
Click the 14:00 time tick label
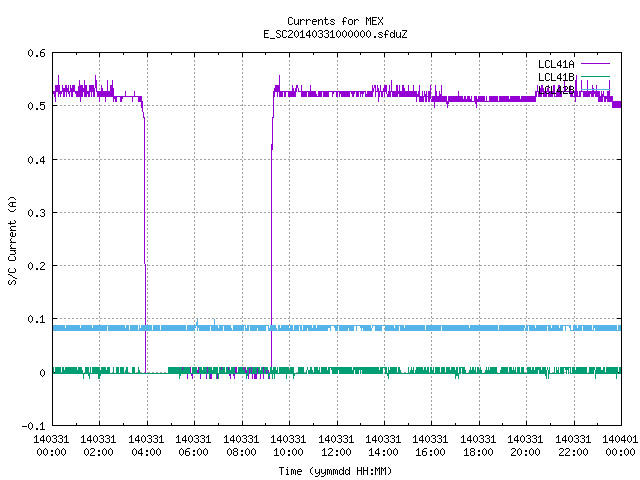click(383, 452)
